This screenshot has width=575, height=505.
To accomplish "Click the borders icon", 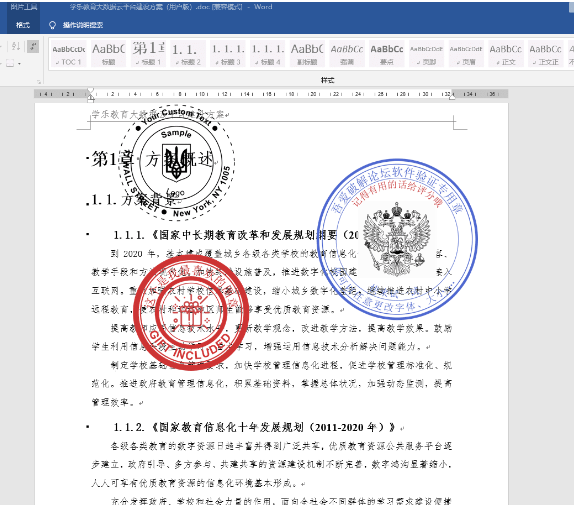I will tap(10, 63).
